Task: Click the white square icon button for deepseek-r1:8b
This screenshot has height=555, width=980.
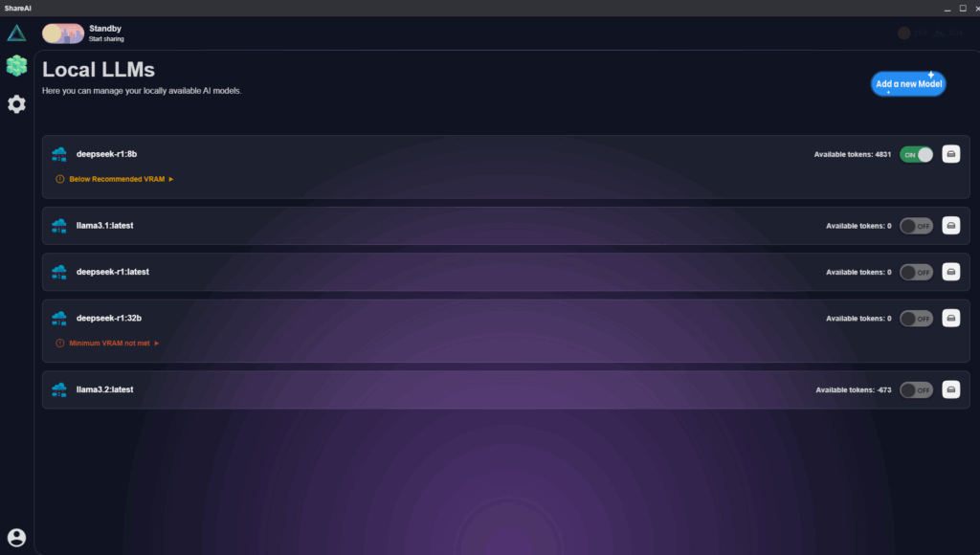Action: tap(950, 154)
